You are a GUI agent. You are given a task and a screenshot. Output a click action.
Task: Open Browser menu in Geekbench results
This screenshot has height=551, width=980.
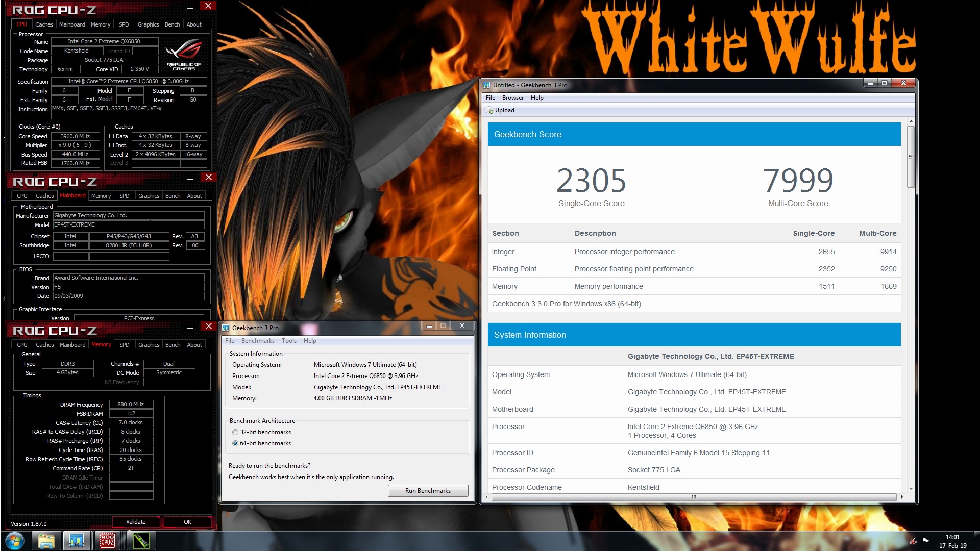point(512,98)
